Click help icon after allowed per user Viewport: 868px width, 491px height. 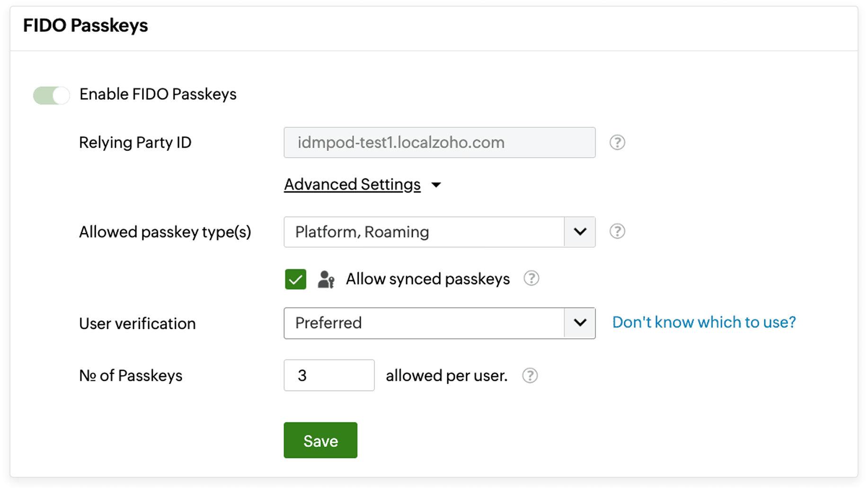point(530,376)
